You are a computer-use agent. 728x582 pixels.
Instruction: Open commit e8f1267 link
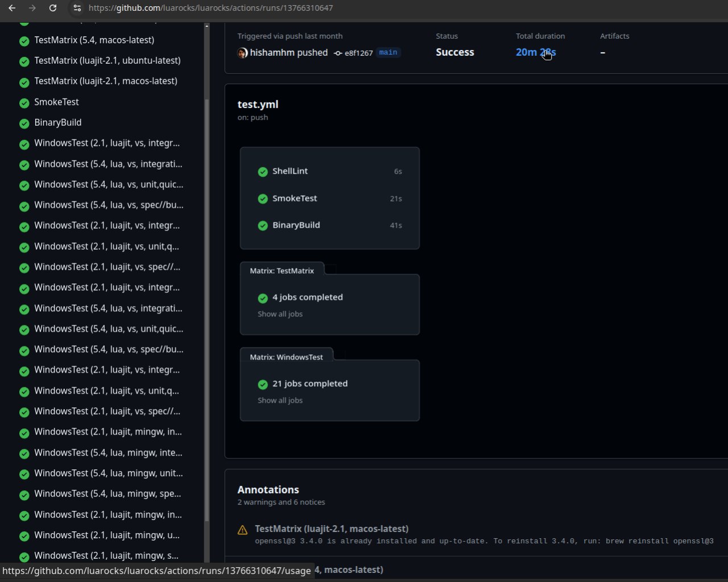point(358,53)
